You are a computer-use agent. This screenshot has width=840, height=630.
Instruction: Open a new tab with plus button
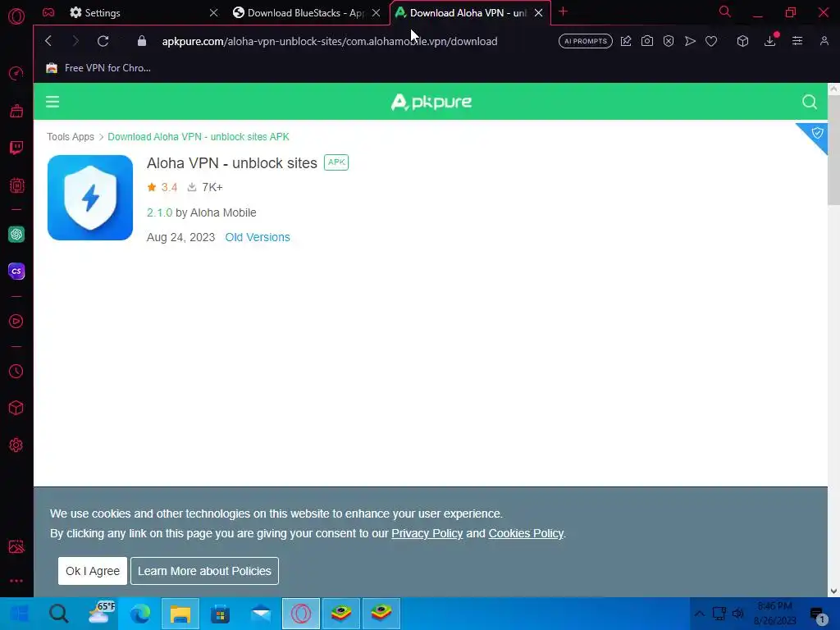coord(563,11)
